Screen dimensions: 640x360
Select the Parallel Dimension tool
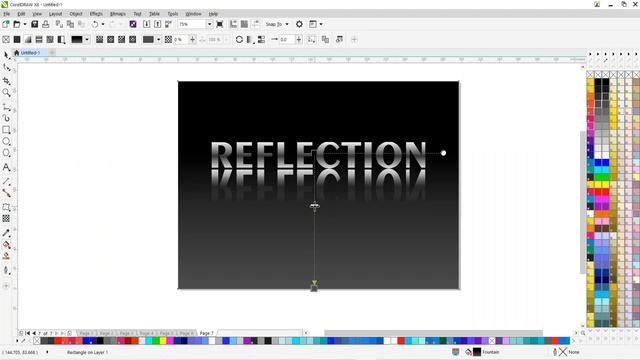pyautogui.click(x=6, y=181)
